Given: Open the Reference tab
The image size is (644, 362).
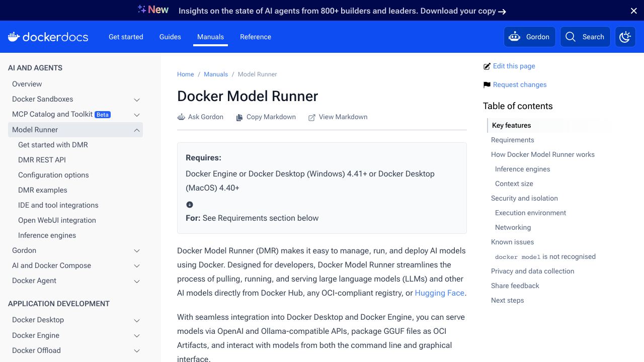Looking at the screenshot, I should (256, 37).
